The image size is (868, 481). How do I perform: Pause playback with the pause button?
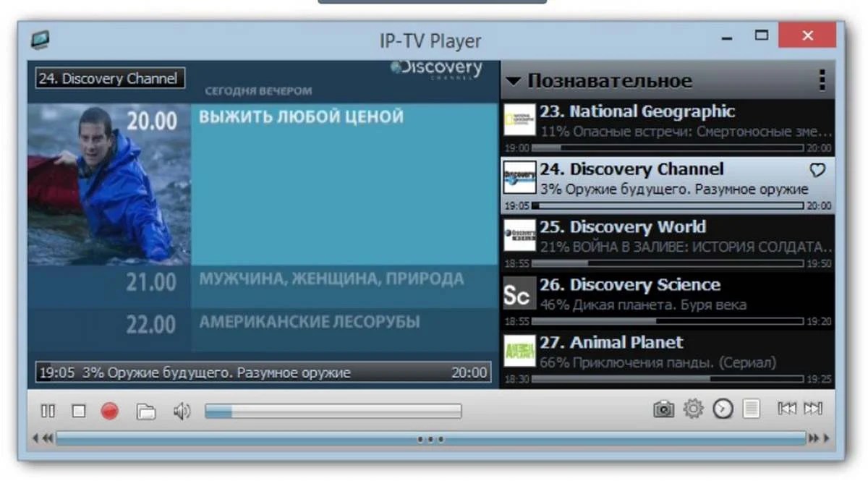coord(48,411)
